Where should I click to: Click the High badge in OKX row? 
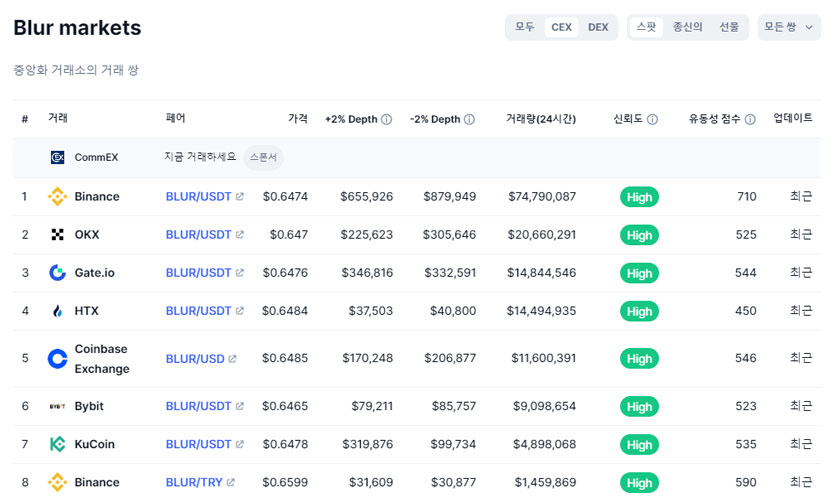coord(639,235)
